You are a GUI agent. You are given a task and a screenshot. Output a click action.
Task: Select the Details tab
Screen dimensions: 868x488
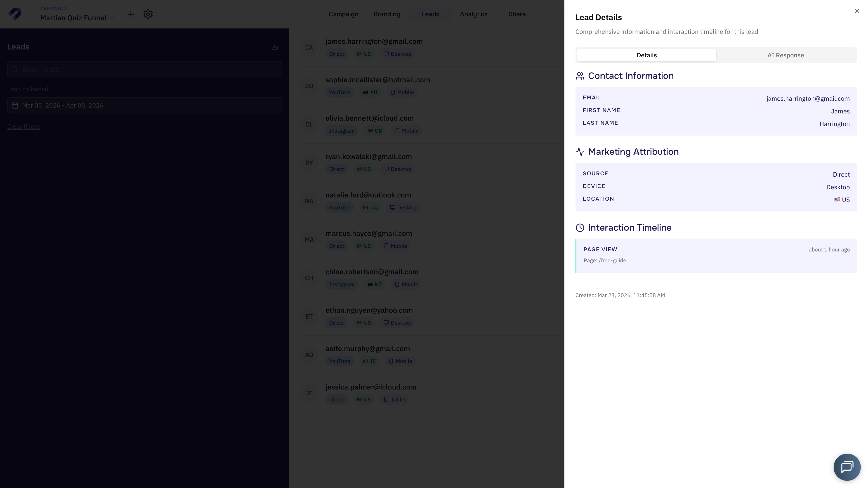coord(646,55)
